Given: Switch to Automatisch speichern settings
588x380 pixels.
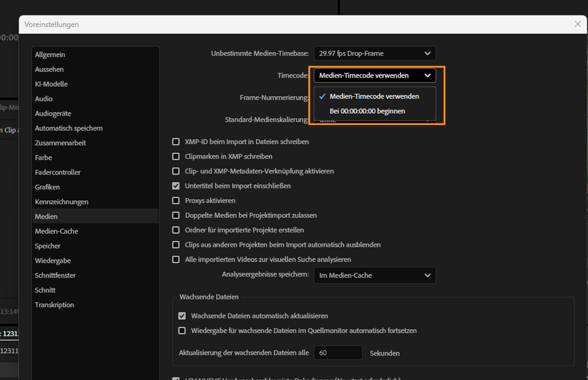Looking at the screenshot, I should [x=68, y=128].
